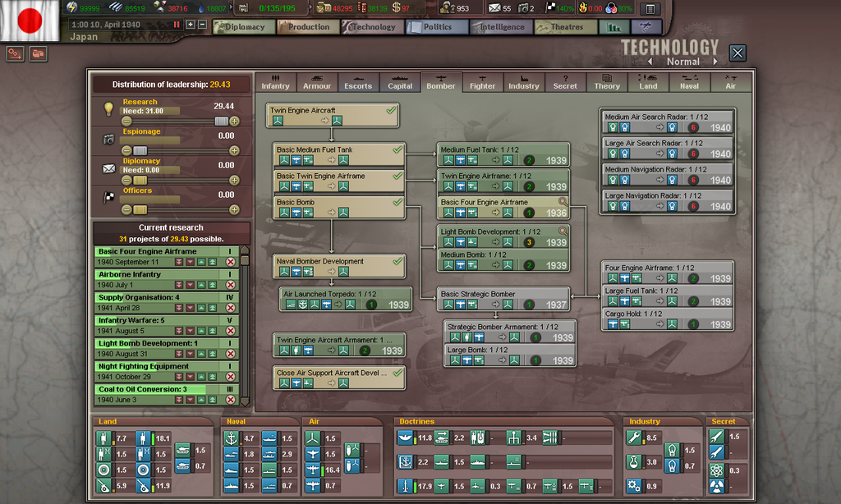Image resolution: width=841 pixels, height=504 pixels.
Task: Click the aircraft icon beside statistics
Action: coord(646,27)
